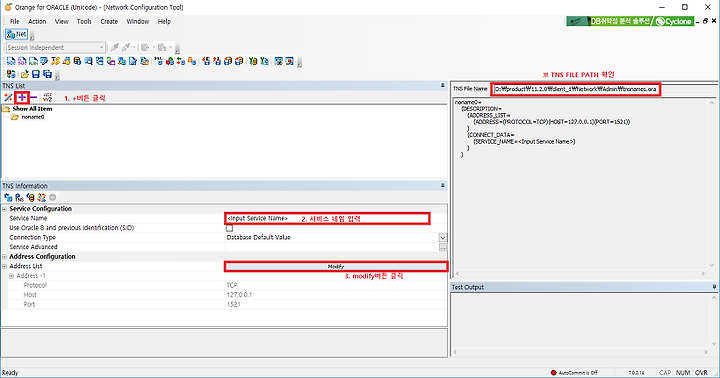
Task: Open the Create menu
Action: [109, 21]
